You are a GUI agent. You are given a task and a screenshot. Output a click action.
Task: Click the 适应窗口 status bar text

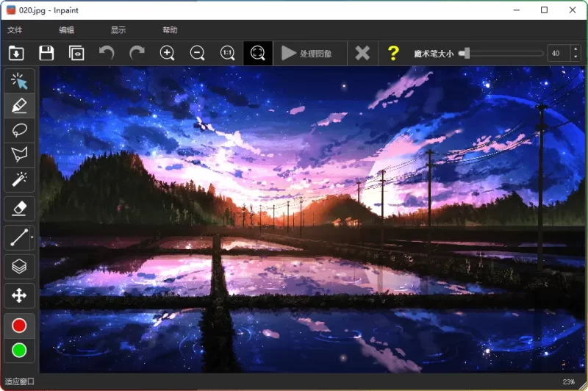pos(20,381)
